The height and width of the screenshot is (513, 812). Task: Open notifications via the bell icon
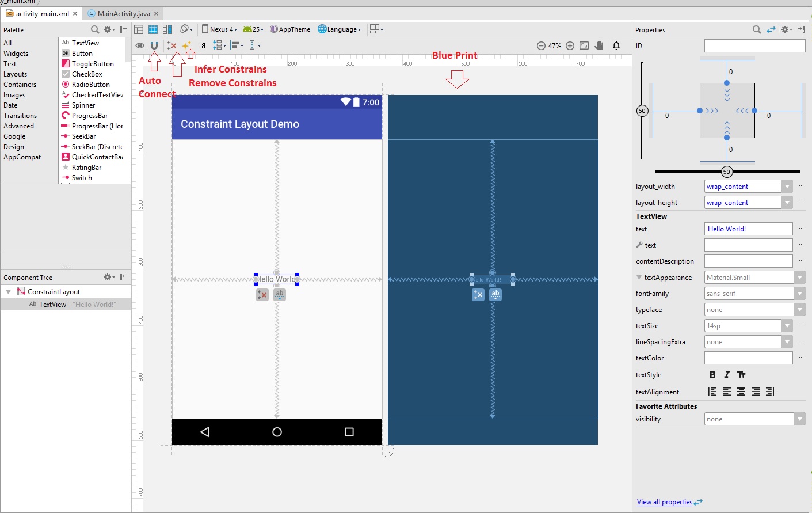pyautogui.click(x=616, y=45)
